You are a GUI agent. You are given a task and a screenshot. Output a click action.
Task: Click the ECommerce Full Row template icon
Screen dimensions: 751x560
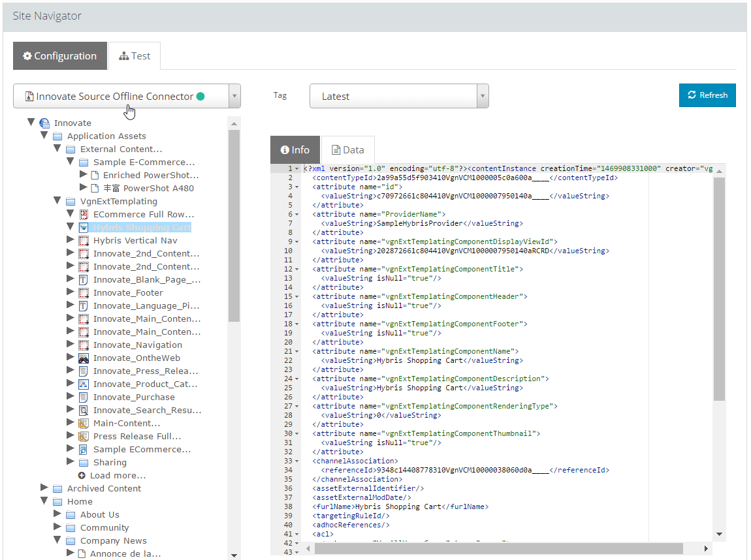(84, 215)
